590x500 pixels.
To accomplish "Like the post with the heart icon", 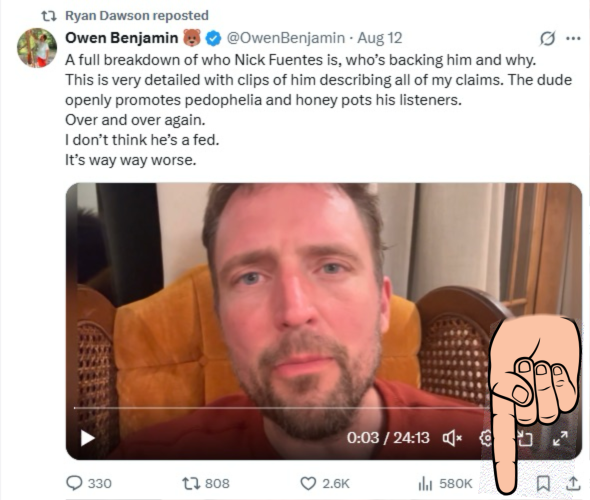I will [x=308, y=483].
